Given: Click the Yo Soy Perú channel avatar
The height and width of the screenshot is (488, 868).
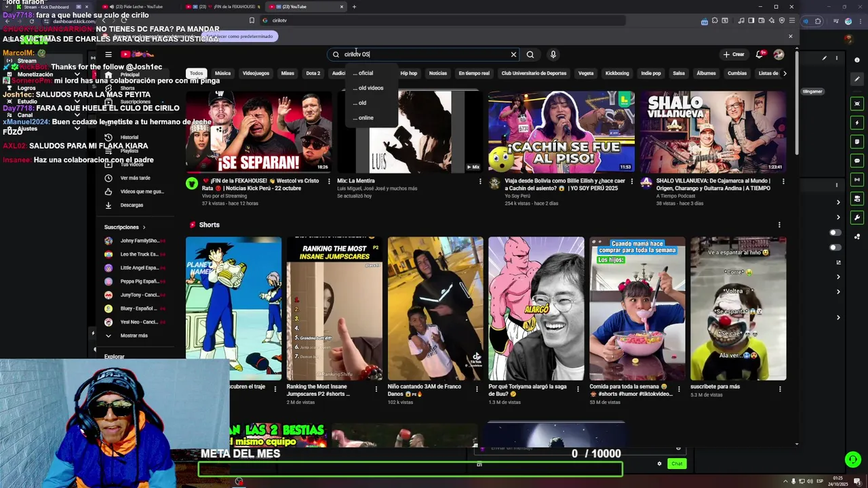Looking at the screenshot, I should (x=494, y=182).
